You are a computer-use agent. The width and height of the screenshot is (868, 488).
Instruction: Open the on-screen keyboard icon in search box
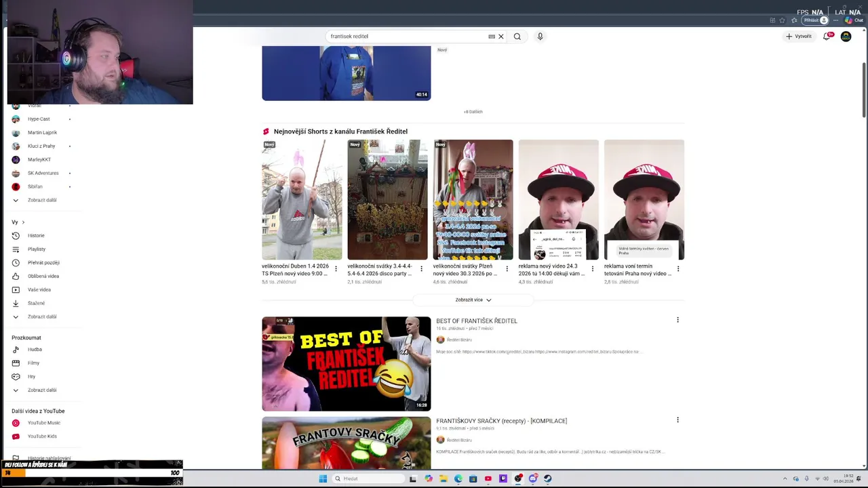click(x=492, y=37)
